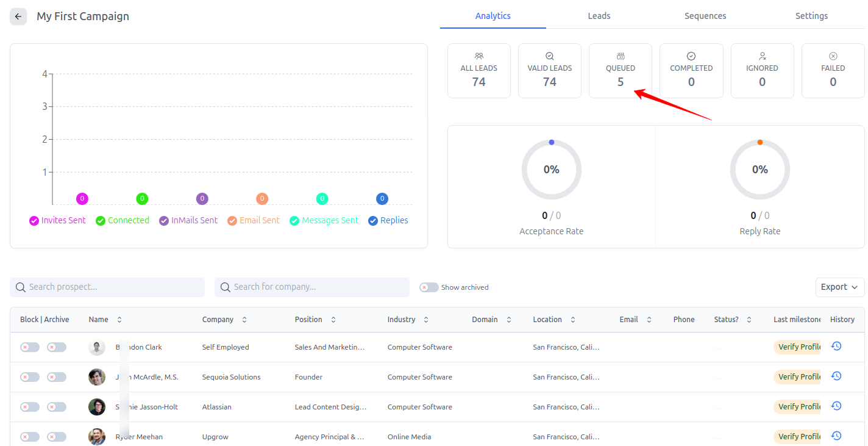Open history icon for Brandon Clark row
Image resolution: width=868 pixels, height=446 pixels.
click(x=836, y=347)
